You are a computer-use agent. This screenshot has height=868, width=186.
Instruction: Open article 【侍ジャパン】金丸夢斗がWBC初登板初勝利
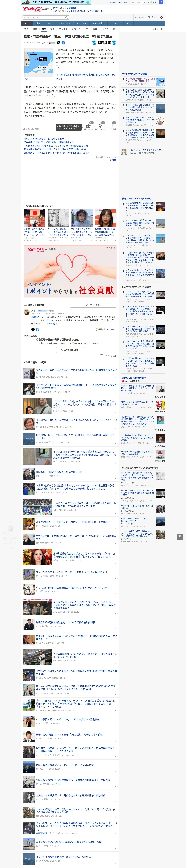pyautogui.click(x=76, y=387)
